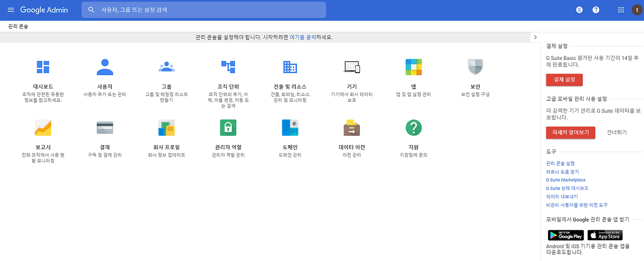The width and height of the screenshot is (644, 261).
Task: Open the 결제 billing card icon
Action: coord(105,127)
